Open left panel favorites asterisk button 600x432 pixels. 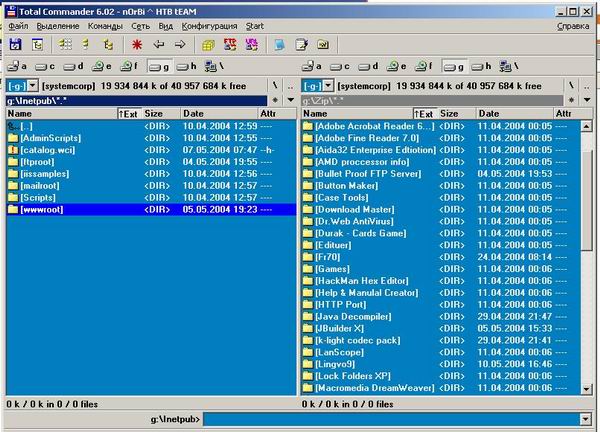point(275,100)
